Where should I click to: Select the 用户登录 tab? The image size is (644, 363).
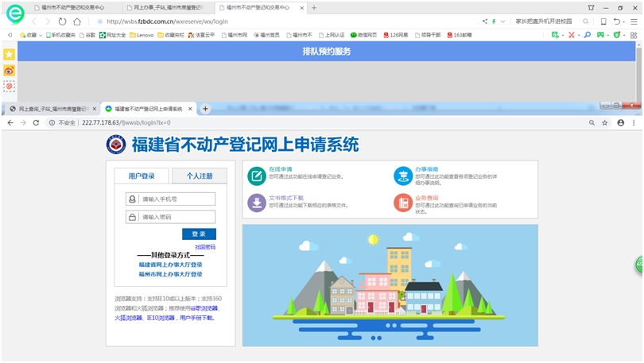tap(142, 176)
